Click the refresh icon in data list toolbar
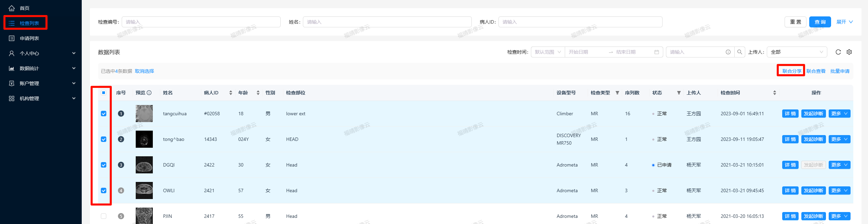868x224 pixels. coord(838,52)
